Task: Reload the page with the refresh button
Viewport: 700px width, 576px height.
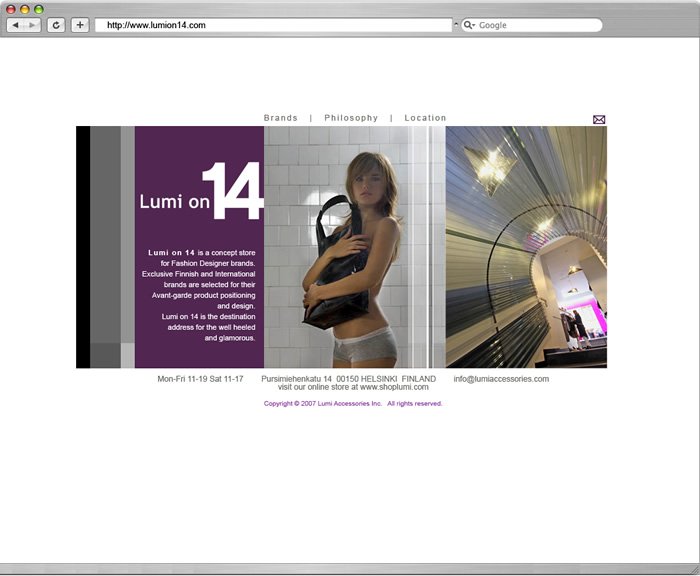Action: click(x=56, y=25)
